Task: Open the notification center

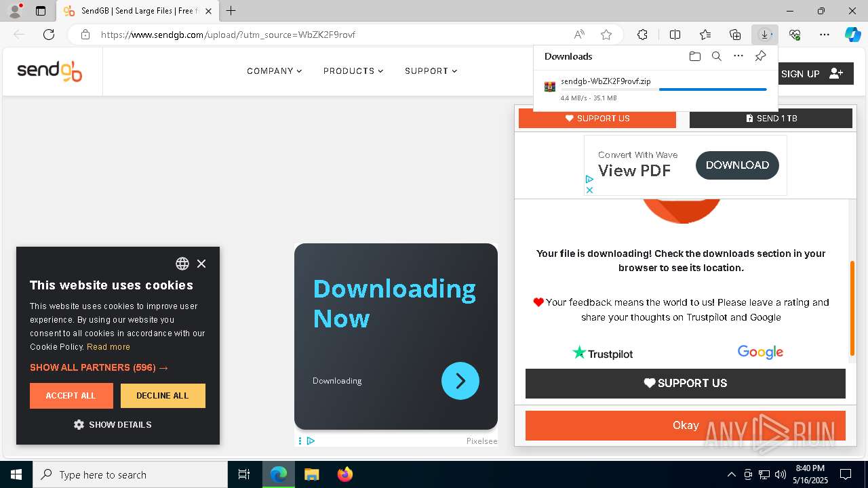Action: (x=846, y=474)
